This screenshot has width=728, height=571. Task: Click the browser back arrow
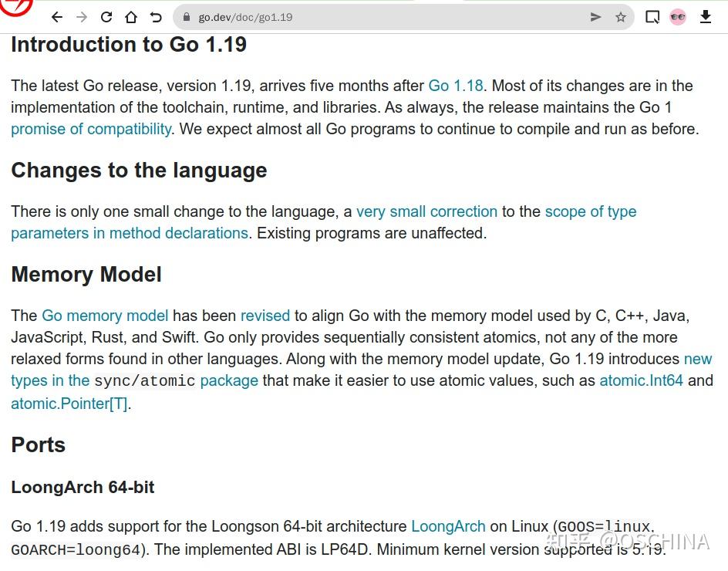click(x=57, y=17)
